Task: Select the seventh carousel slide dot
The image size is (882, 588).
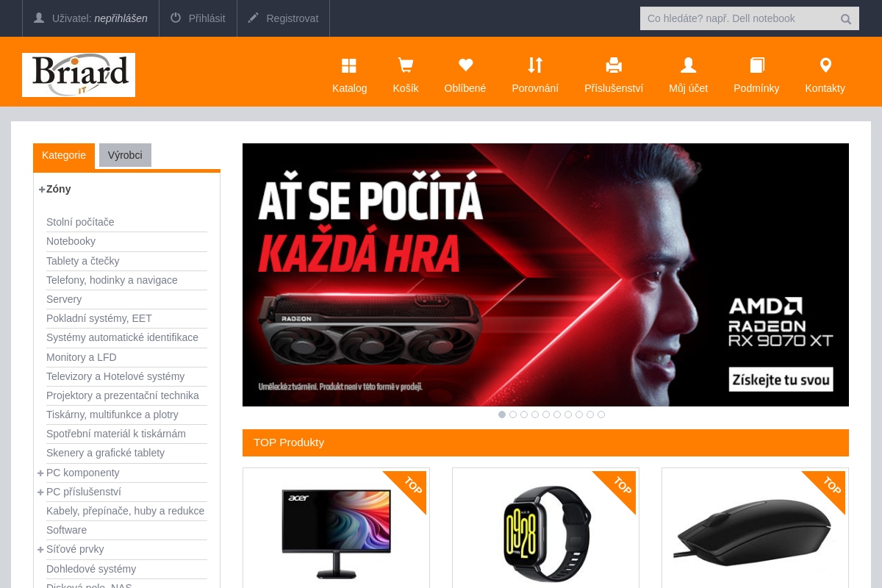Action: point(568,415)
